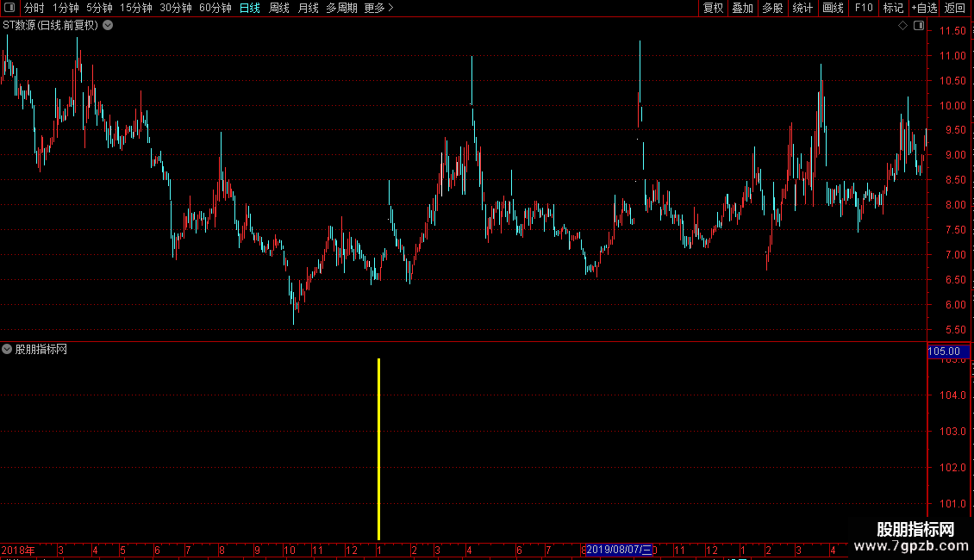
Task: Click the 11.50 price axis label
Action: pyautogui.click(x=952, y=31)
